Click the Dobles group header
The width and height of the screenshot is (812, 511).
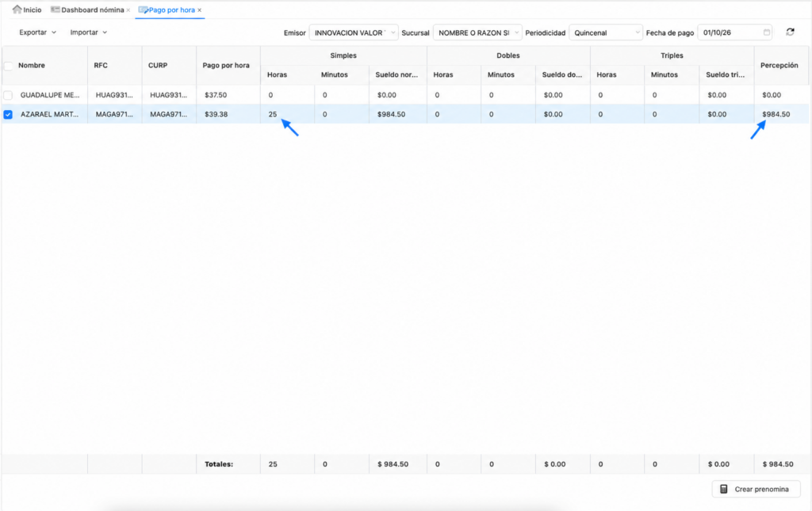pyautogui.click(x=508, y=55)
